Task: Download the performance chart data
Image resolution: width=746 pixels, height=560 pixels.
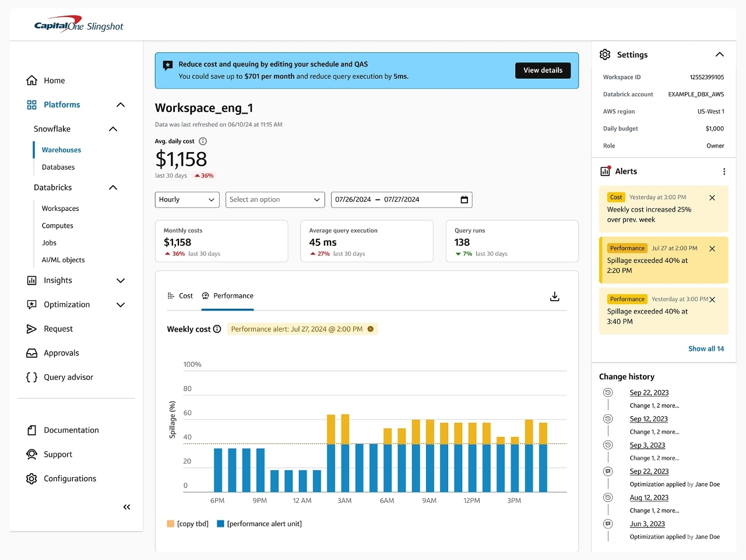Action: 554,296
